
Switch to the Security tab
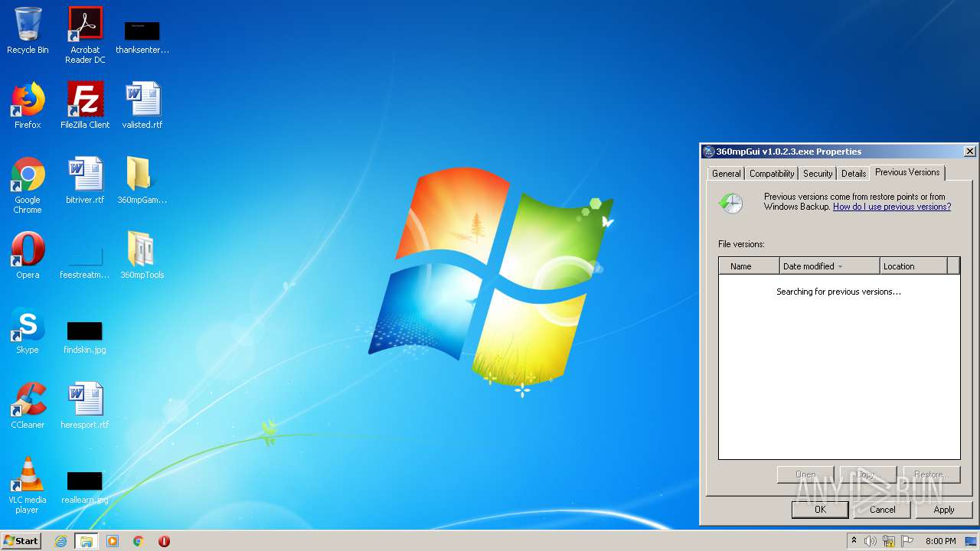pos(818,174)
